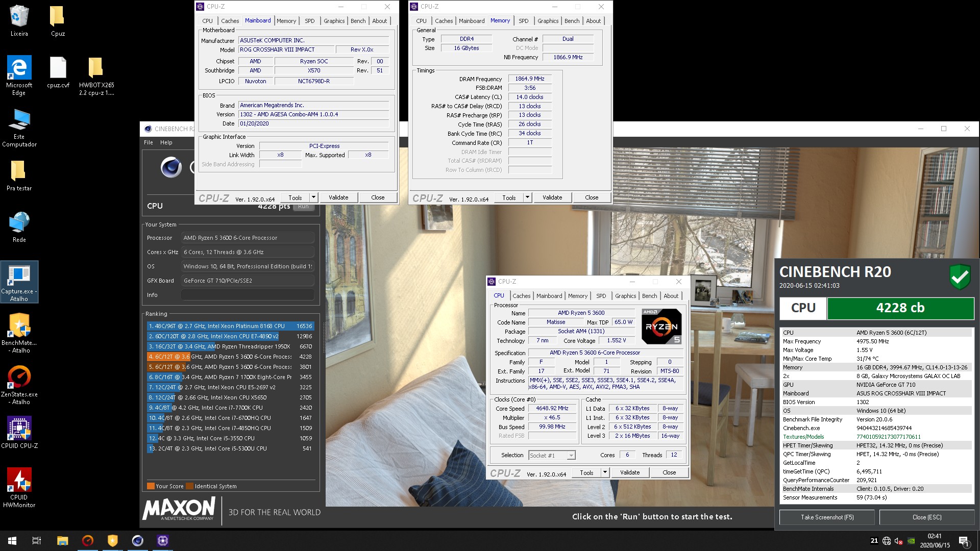Switch to SPD tab in Memory CPU-Z window
This screenshot has height=551, width=980.
point(523,21)
